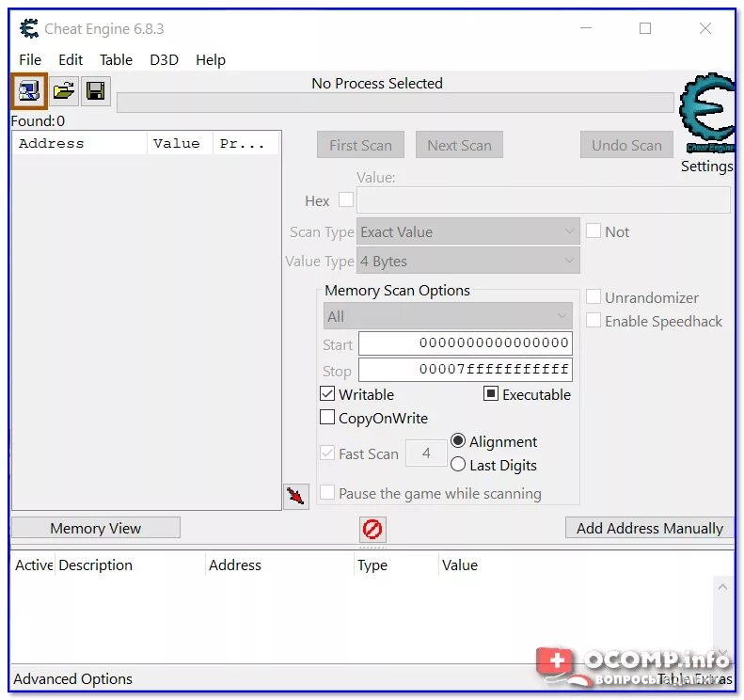Sort found list by Value column
The width and height of the screenshot is (744, 700).
point(180,143)
